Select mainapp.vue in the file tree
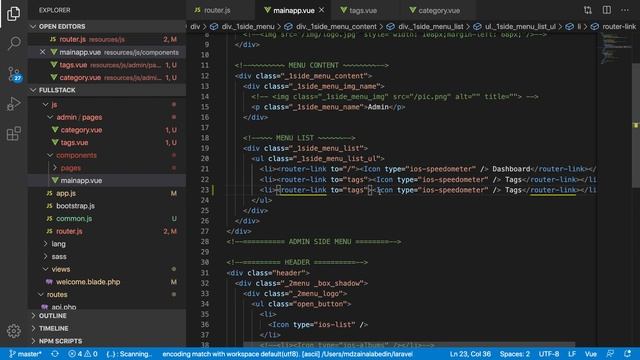Screen dimensions: 640x360 (107, 180)
